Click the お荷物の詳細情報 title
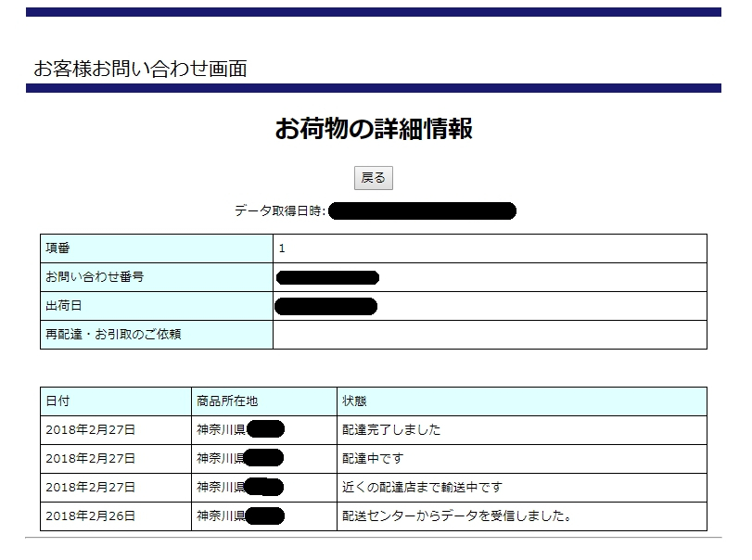Viewport: 752px width, 560px height. point(374,129)
